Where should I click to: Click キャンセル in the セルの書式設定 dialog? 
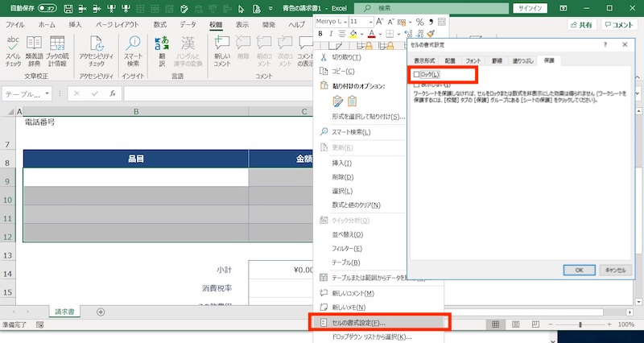pos(615,271)
